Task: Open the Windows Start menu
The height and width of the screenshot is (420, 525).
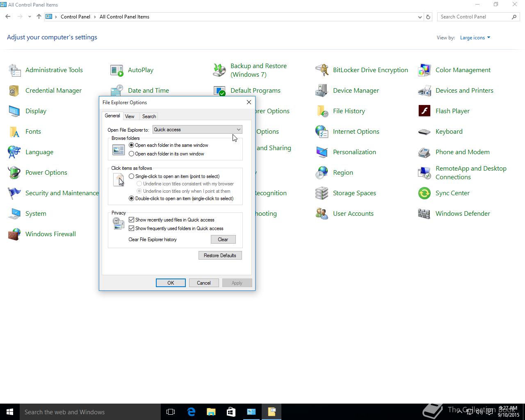Action: 10,412
